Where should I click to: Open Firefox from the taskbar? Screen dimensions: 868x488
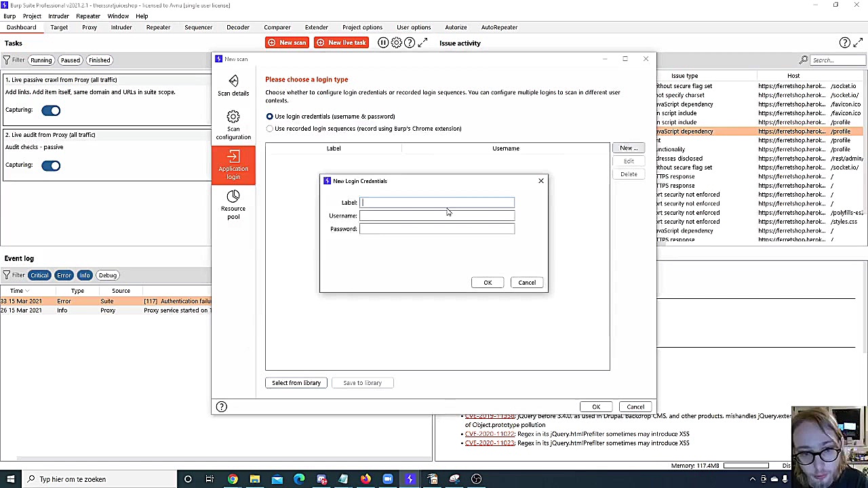click(366, 479)
